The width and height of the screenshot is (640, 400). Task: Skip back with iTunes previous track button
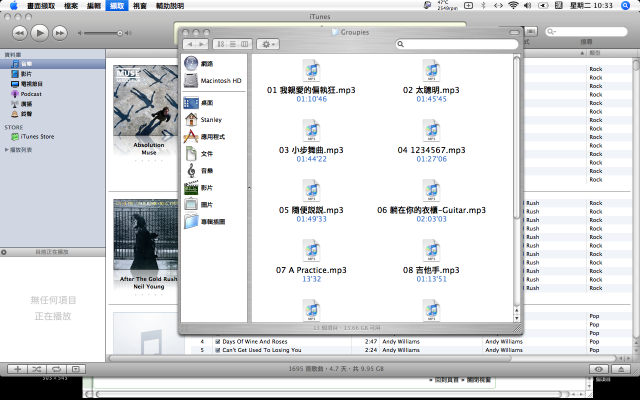coord(20,33)
